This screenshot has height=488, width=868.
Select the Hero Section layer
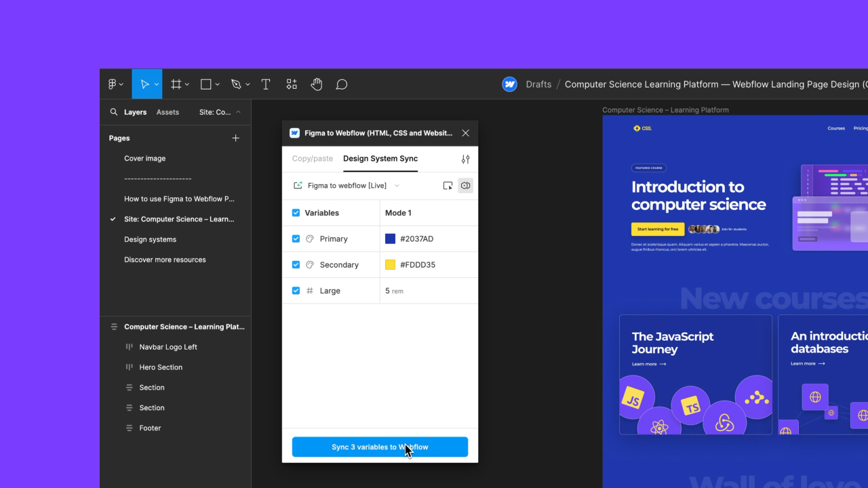161,367
